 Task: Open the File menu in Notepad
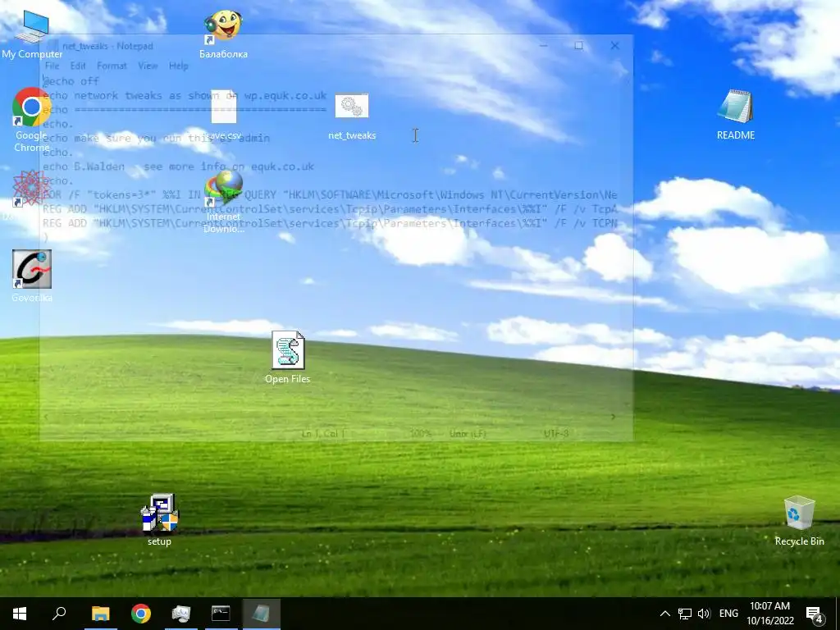(x=52, y=66)
